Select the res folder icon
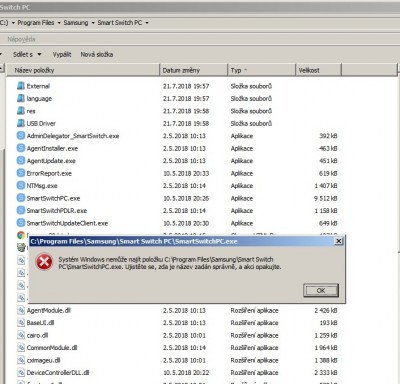The width and height of the screenshot is (400, 384). point(21,111)
